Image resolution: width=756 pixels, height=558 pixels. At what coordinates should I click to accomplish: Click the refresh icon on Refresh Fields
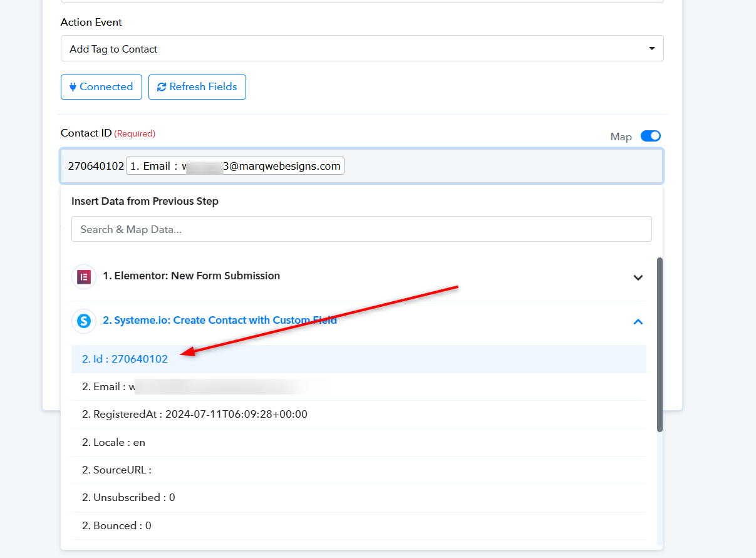tap(162, 87)
